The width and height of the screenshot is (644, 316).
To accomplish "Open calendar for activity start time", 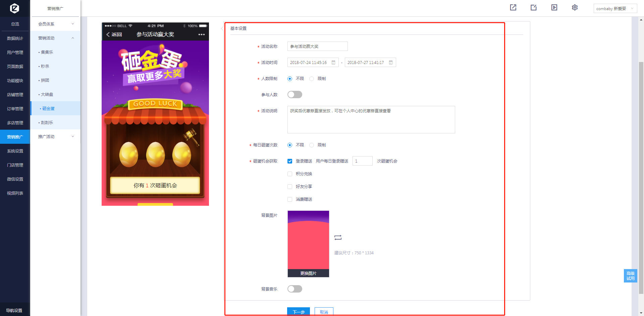I will tap(333, 63).
